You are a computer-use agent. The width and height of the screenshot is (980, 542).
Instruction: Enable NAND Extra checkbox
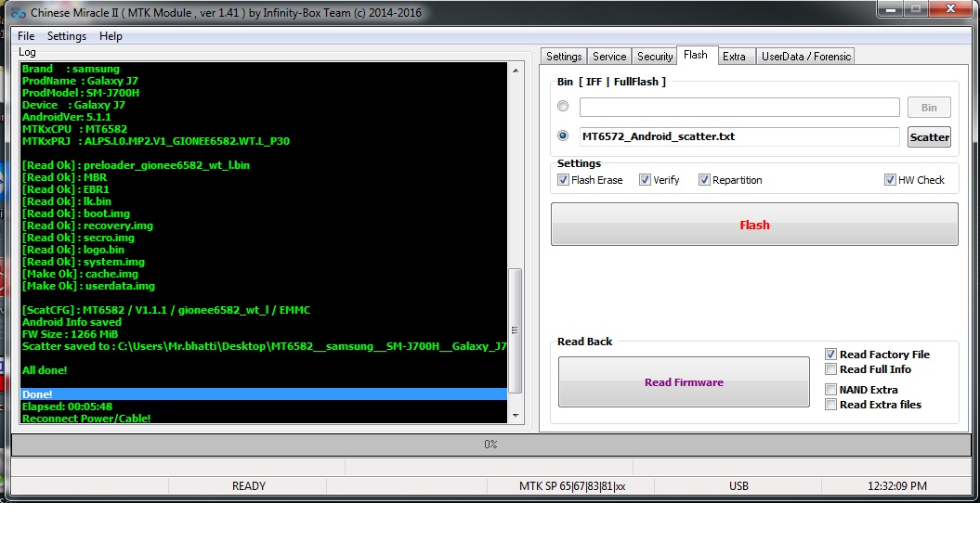[x=830, y=390]
